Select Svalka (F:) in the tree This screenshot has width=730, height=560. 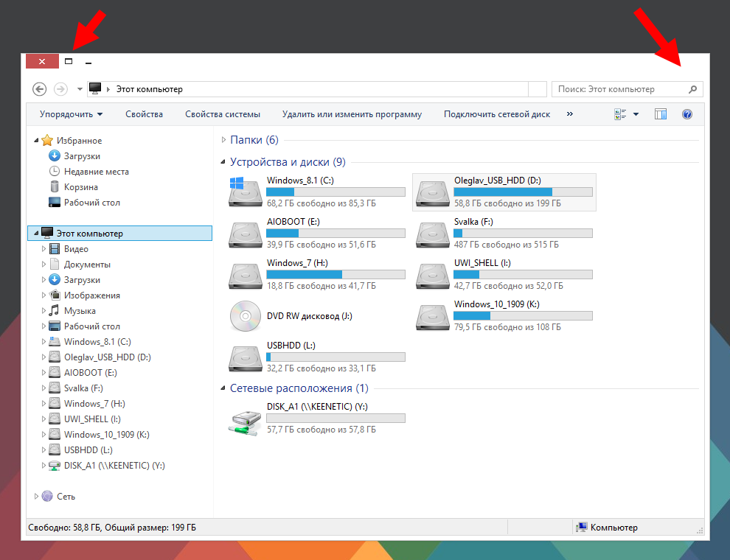tap(83, 388)
